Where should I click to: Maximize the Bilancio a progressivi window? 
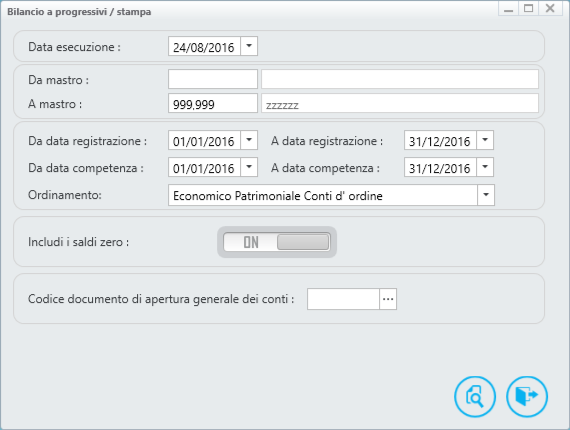pos(529,8)
